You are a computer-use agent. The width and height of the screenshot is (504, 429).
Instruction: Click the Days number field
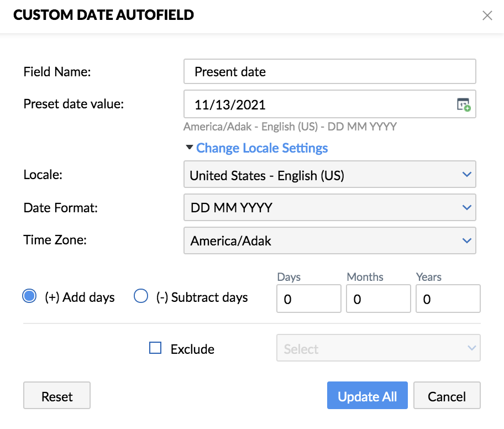click(308, 299)
